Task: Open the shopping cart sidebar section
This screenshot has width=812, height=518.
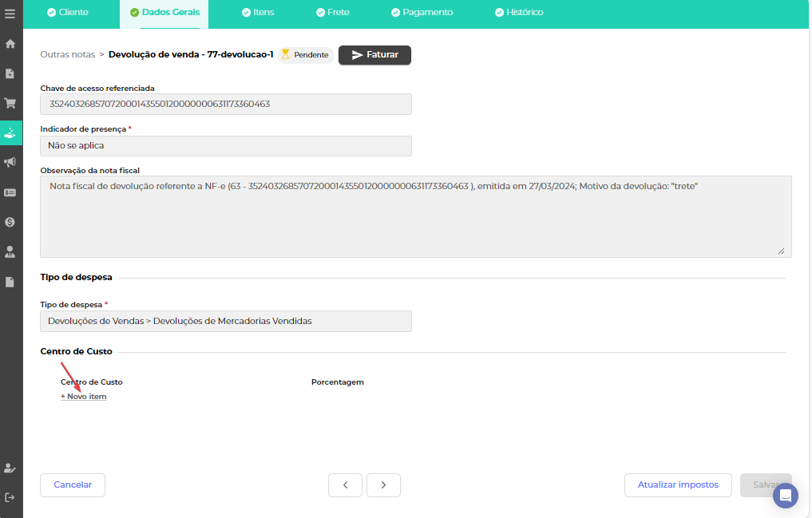Action: [x=10, y=103]
